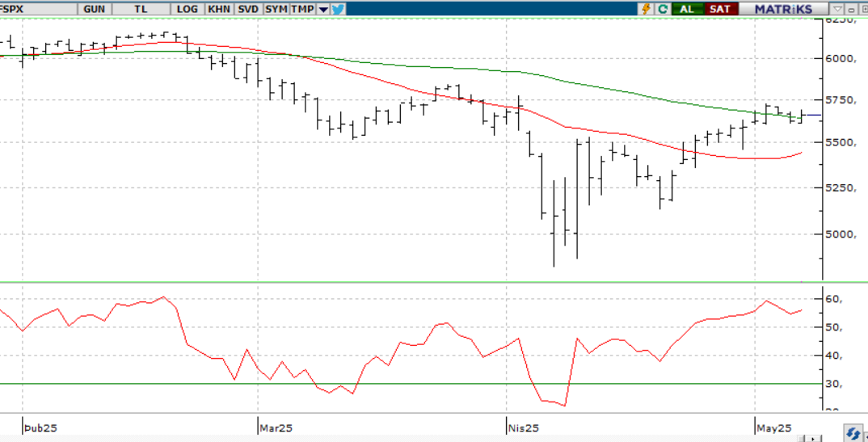The image size is (868, 442).
Task: Minimize the chart window
Action: [x=851, y=9]
